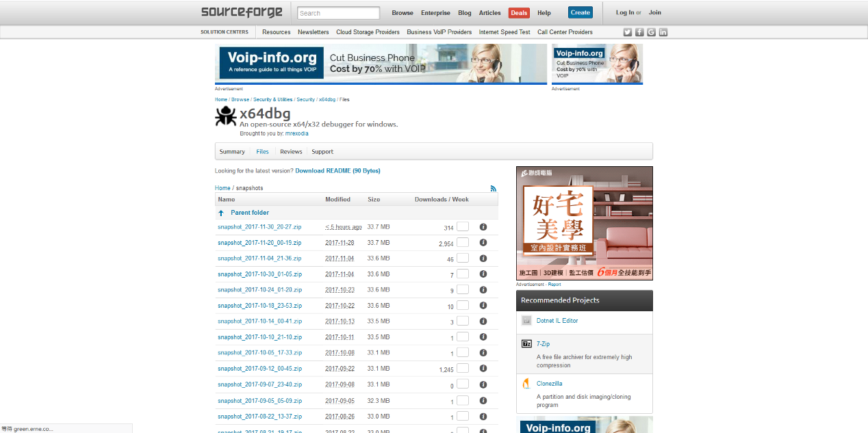Show info for snapshot_2017-10-24_01-20.zip
This screenshot has width=868, height=433.
click(483, 290)
